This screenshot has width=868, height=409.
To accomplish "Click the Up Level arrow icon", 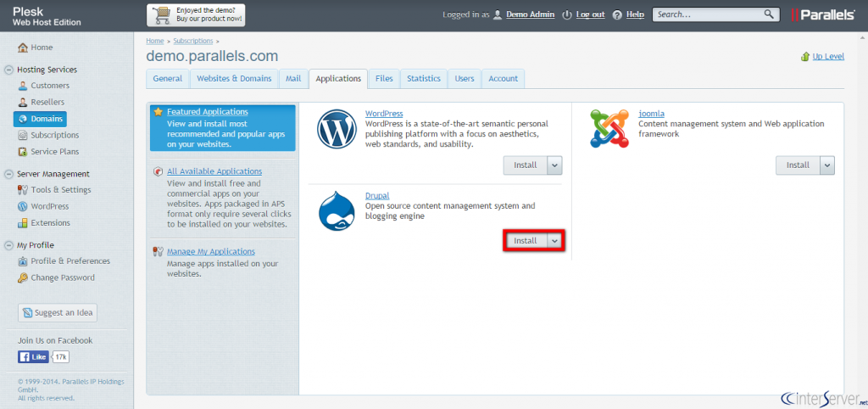I will [x=805, y=57].
